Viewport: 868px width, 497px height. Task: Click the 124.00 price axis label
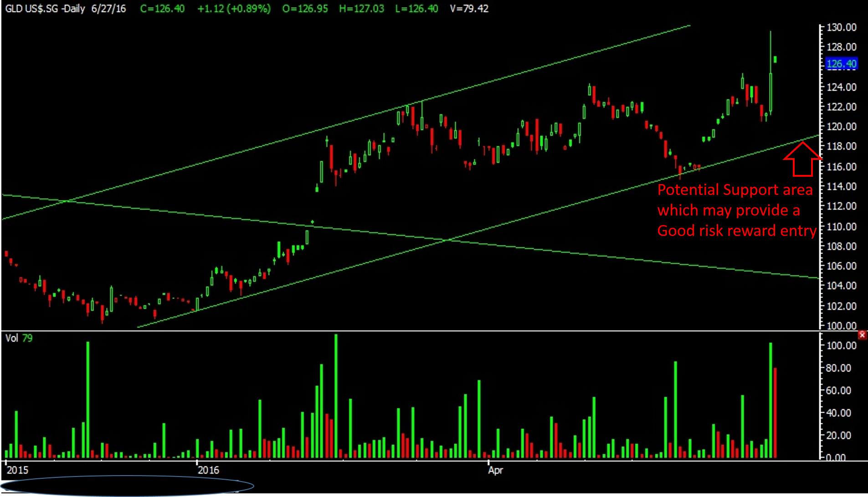point(842,87)
